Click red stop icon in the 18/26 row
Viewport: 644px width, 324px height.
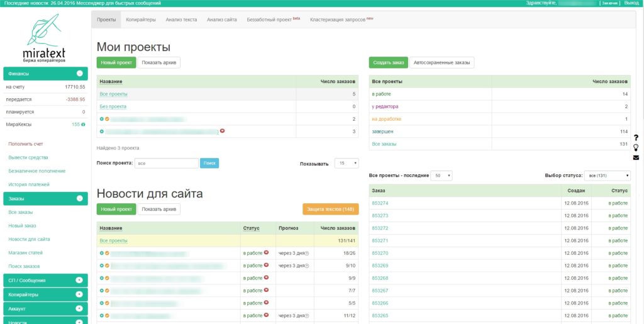(x=266, y=252)
